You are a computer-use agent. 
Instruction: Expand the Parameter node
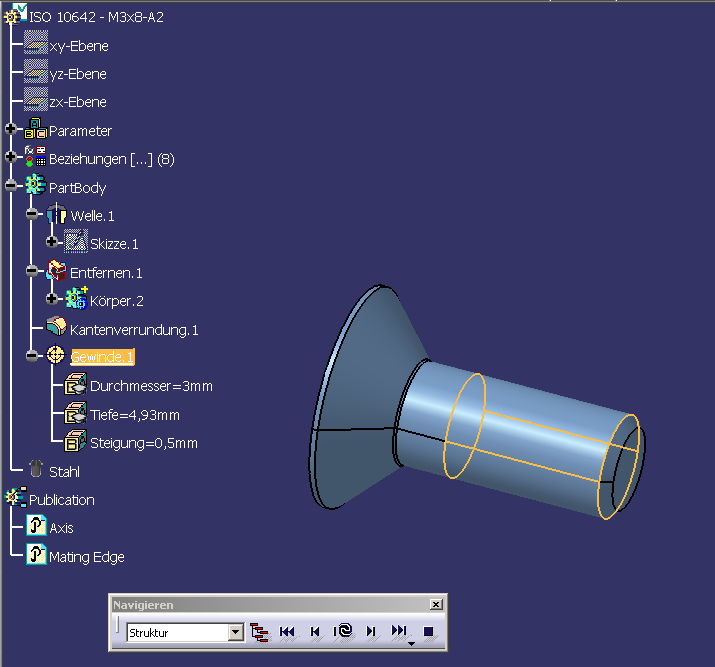click(x=11, y=129)
